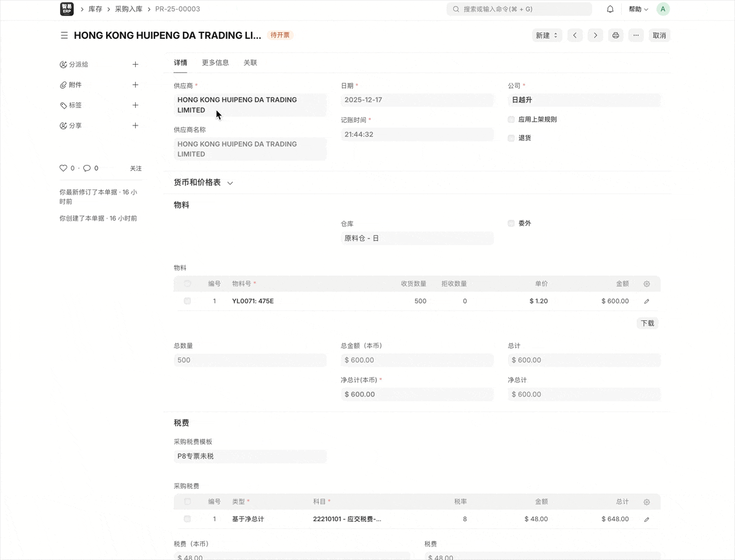Viewport: 735px width, 560px height.
Task: Click the print document icon
Action: (615, 36)
